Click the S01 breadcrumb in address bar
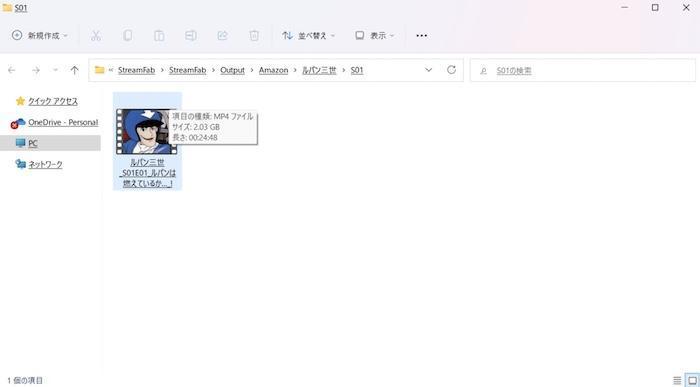 tap(357, 70)
